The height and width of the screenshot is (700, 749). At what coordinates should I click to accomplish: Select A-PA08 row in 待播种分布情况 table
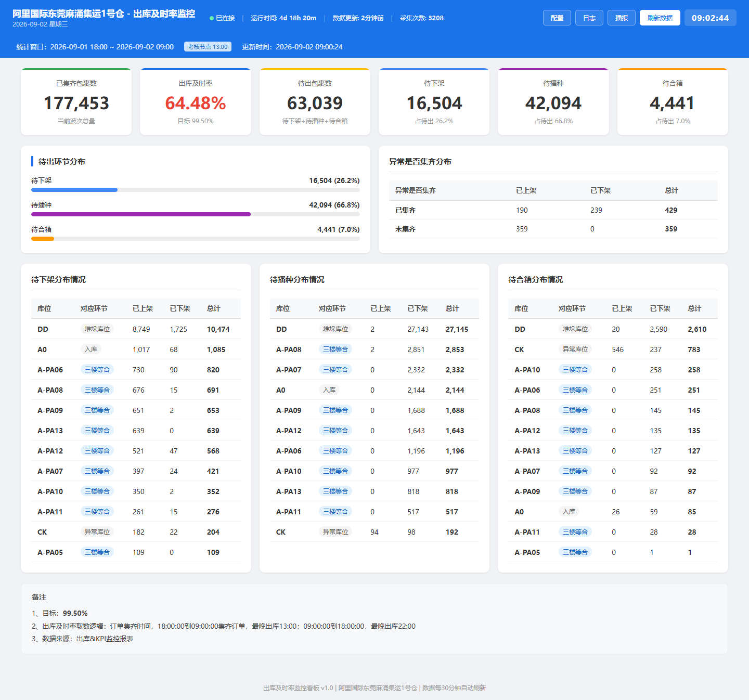[374, 349]
